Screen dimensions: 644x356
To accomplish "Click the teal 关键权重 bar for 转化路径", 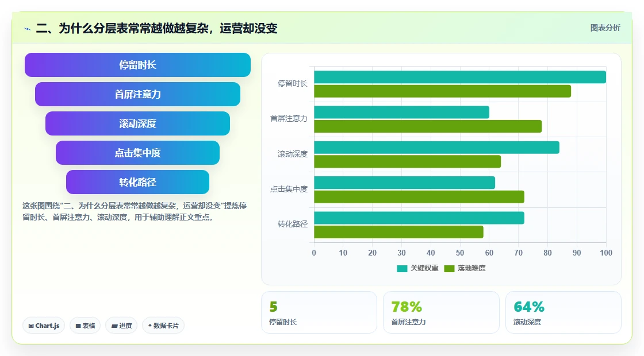I will click(x=419, y=218).
